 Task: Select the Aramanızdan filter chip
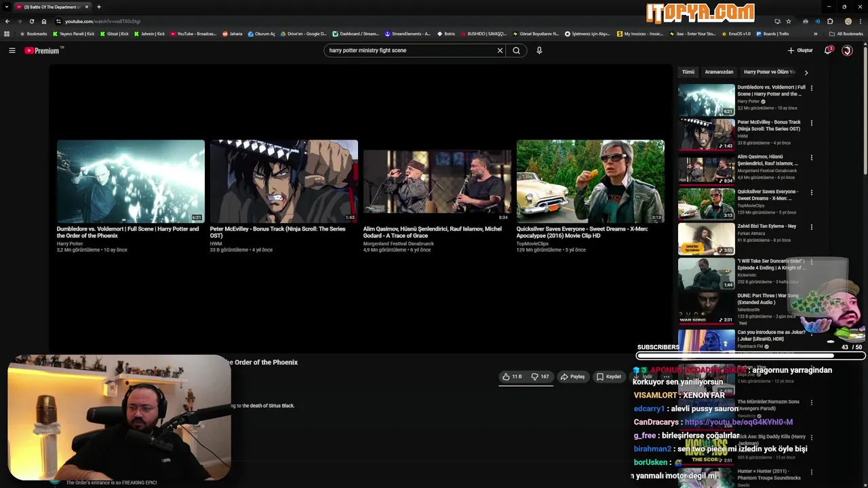(719, 72)
